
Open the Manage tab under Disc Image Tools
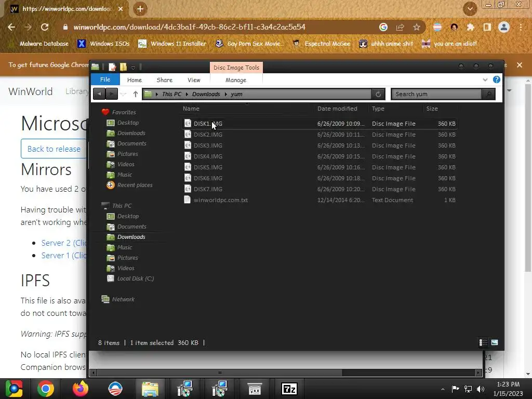tap(236, 80)
